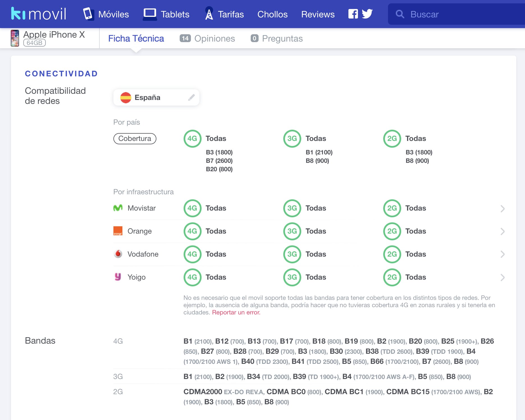The image size is (525, 420).
Task: Click the search magnifier icon
Action: pos(400,14)
